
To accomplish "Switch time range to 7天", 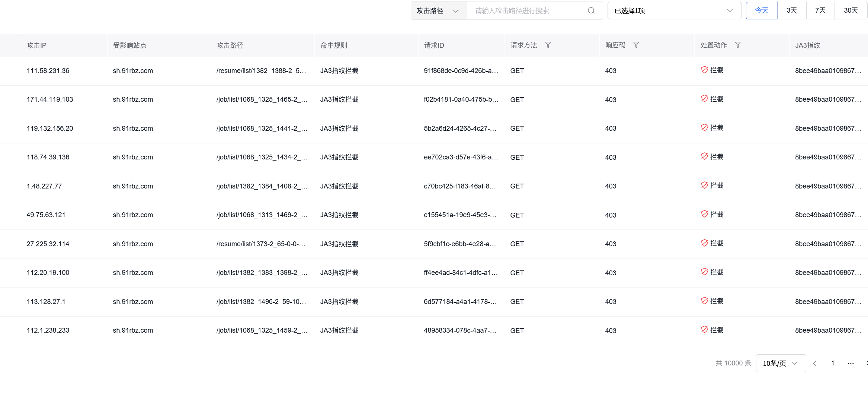I will (x=820, y=10).
